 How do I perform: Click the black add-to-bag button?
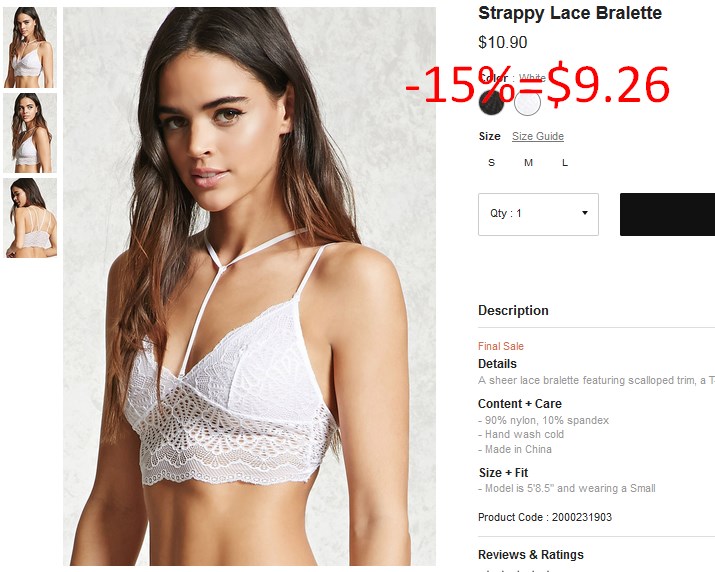click(x=667, y=214)
